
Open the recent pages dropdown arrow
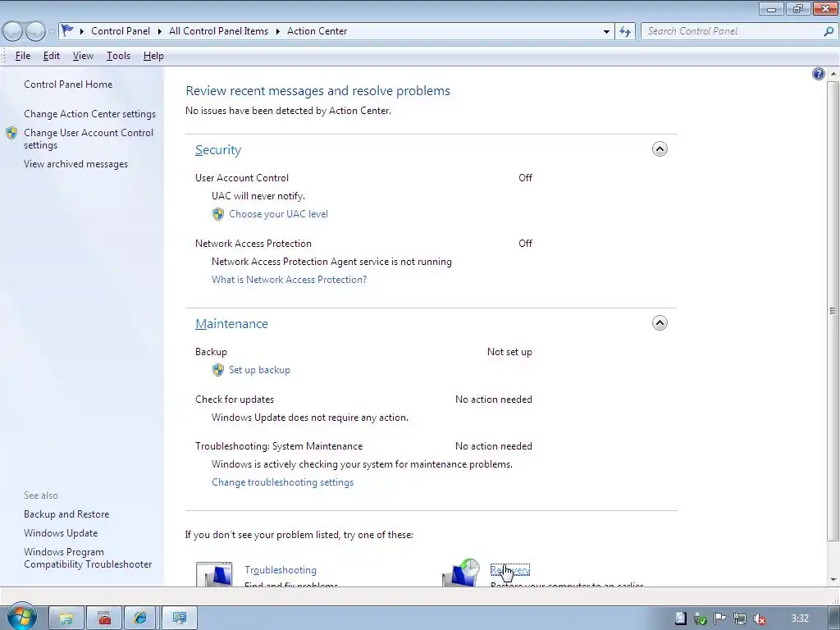tap(52, 32)
